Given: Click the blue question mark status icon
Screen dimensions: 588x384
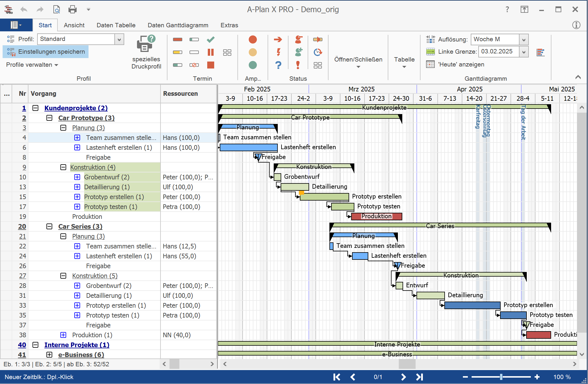Looking at the screenshot, I should click(x=278, y=65).
